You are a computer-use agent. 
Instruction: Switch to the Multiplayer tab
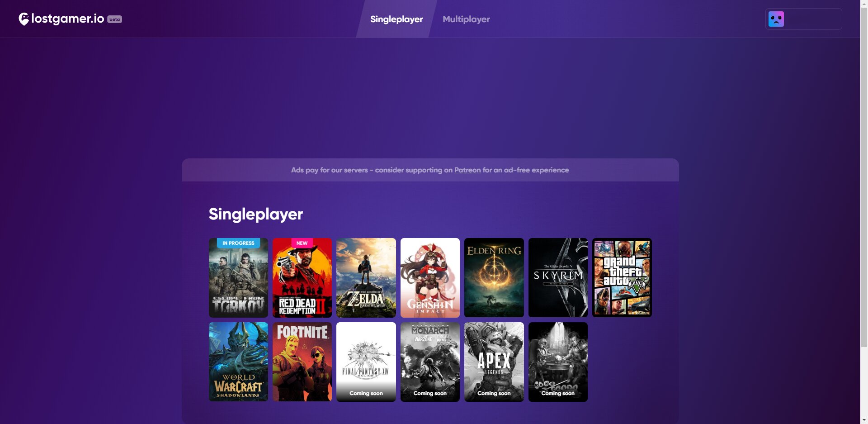[466, 19]
